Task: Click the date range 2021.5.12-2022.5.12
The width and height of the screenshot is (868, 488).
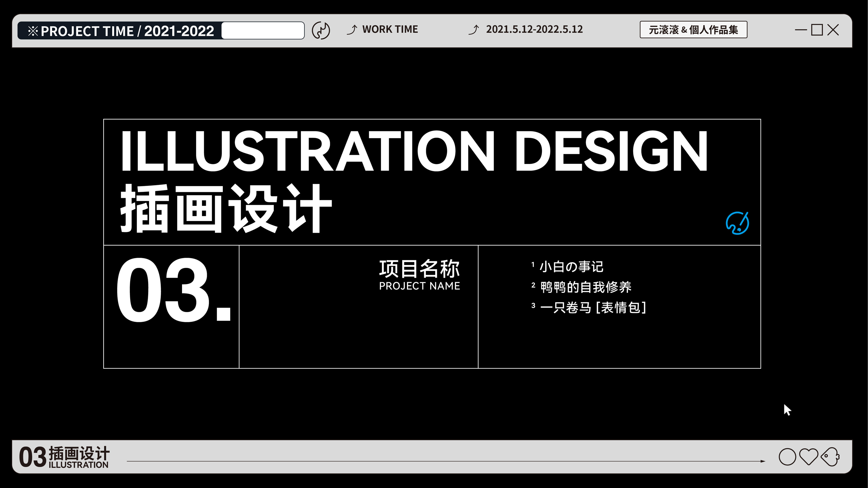Action: pos(534,29)
